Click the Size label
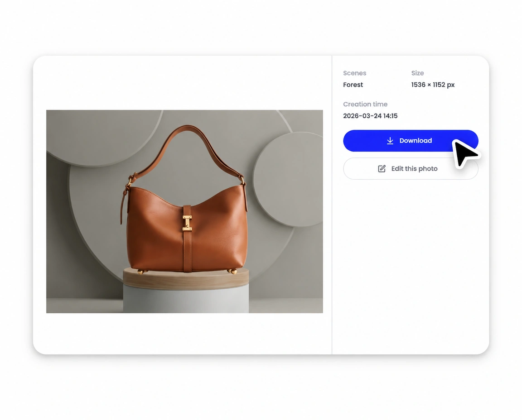This screenshot has height=420, width=522. (417, 73)
